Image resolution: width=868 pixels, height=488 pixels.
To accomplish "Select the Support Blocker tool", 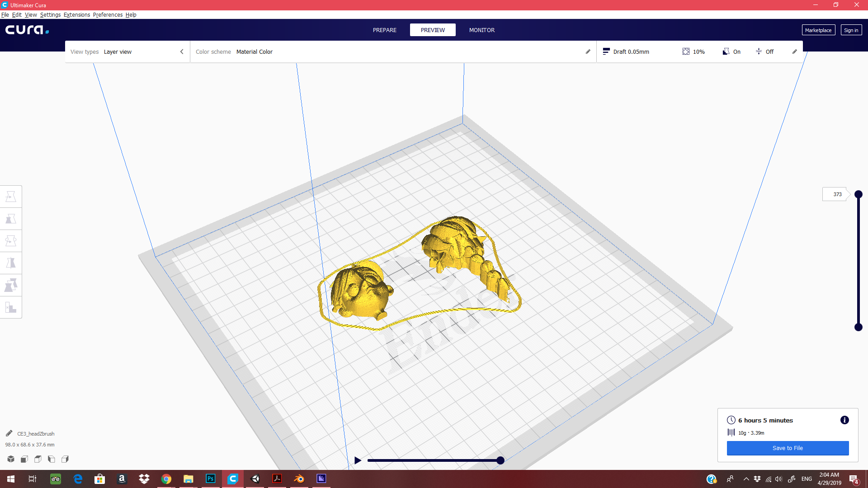I will tap(11, 308).
